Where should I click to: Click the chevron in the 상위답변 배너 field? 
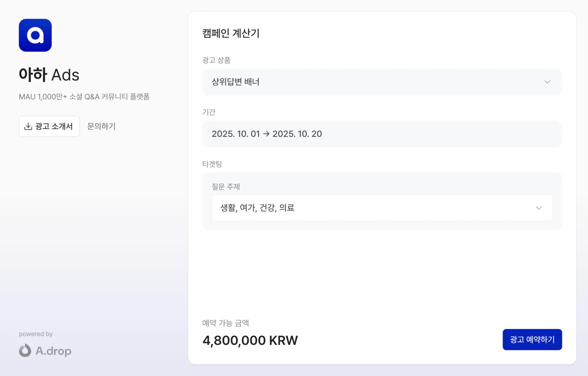[547, 82]
